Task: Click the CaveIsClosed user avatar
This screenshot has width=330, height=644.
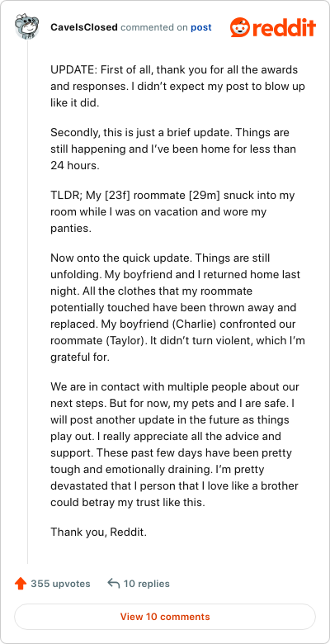Action: [27, 26]
